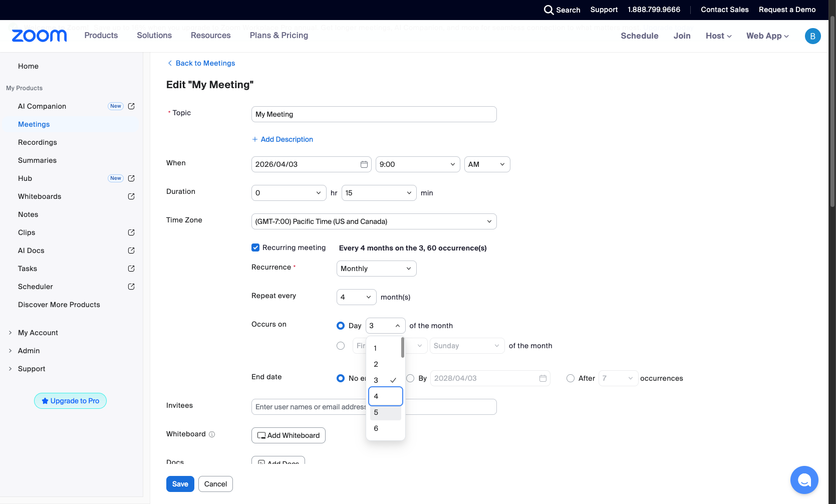Open the start time 9:00 dropdown

(x=418, y=164)
